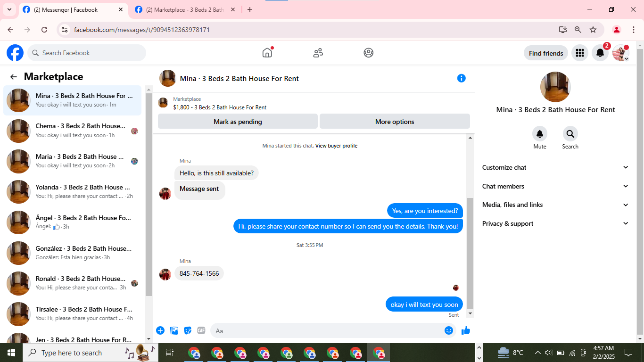Open Tirsalee conversation in chat list
Screen dimensions: 644x362
[73, 314]
